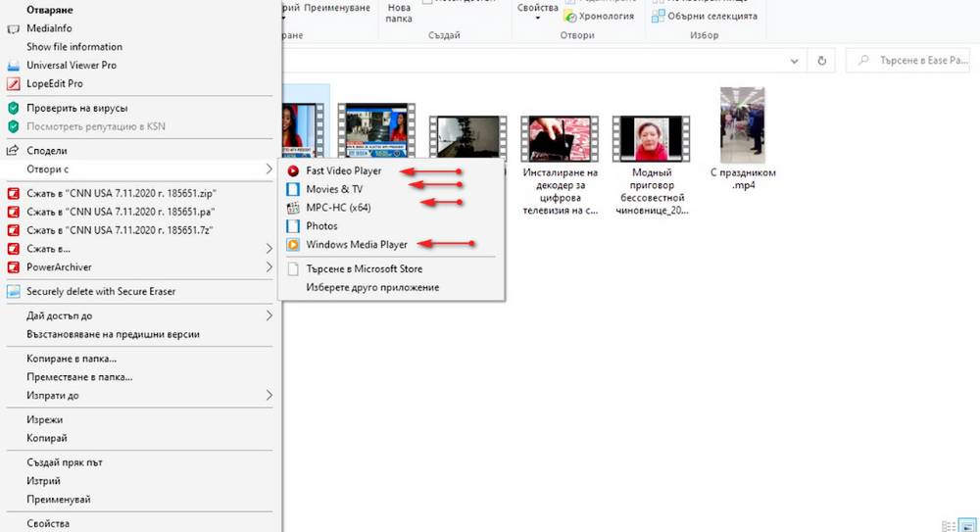Select Възстановяване на предишни версии
Screen dimensions: 980x532
click(113, 334)
